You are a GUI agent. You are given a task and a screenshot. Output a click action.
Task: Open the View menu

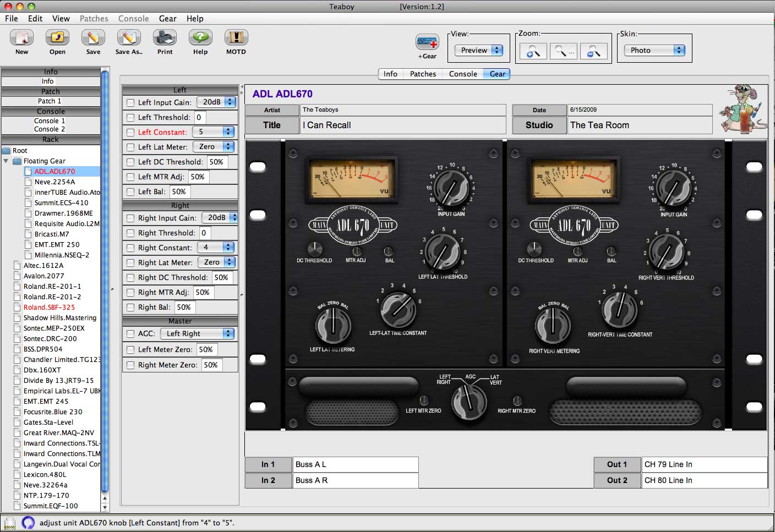click(x=61, y=19)
